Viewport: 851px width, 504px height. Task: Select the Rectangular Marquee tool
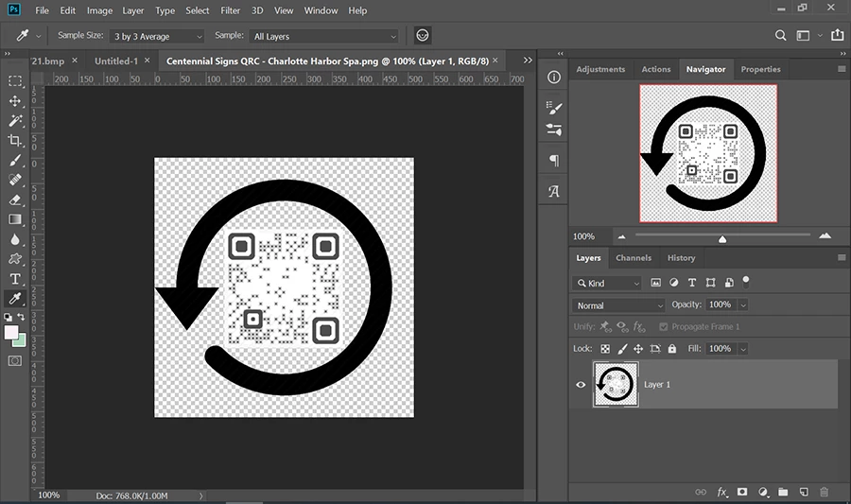coord(15,80)
